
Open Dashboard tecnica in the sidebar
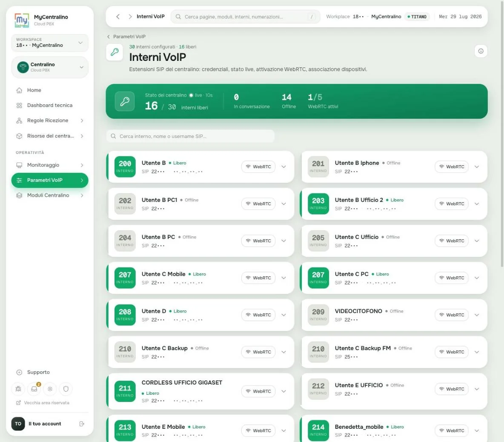point(50,105)
